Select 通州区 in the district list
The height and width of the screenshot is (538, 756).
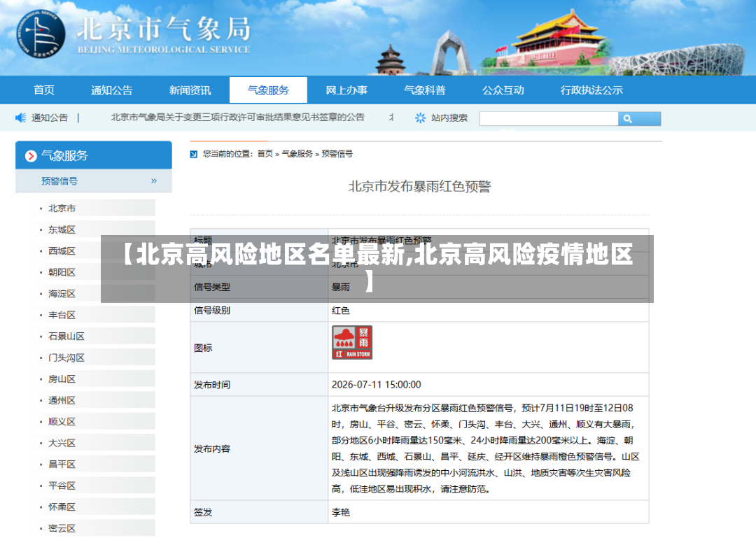(x=62, y=400)
